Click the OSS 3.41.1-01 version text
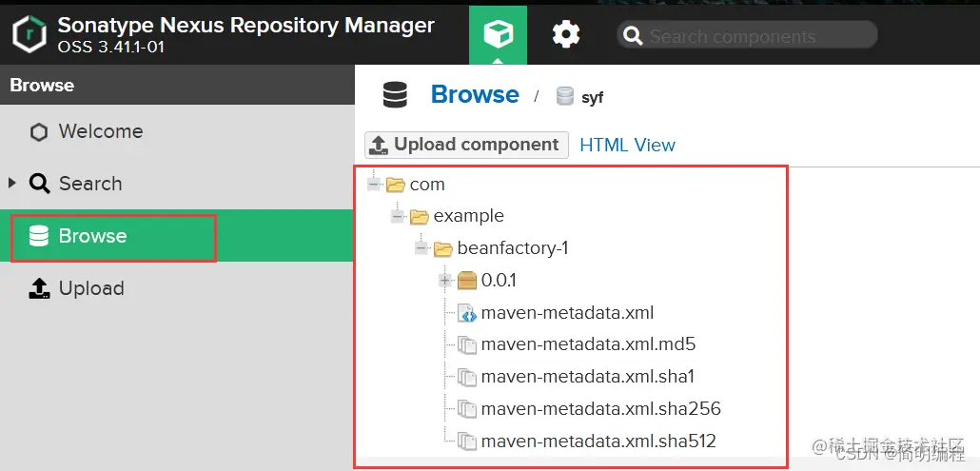 click(110, 47)
